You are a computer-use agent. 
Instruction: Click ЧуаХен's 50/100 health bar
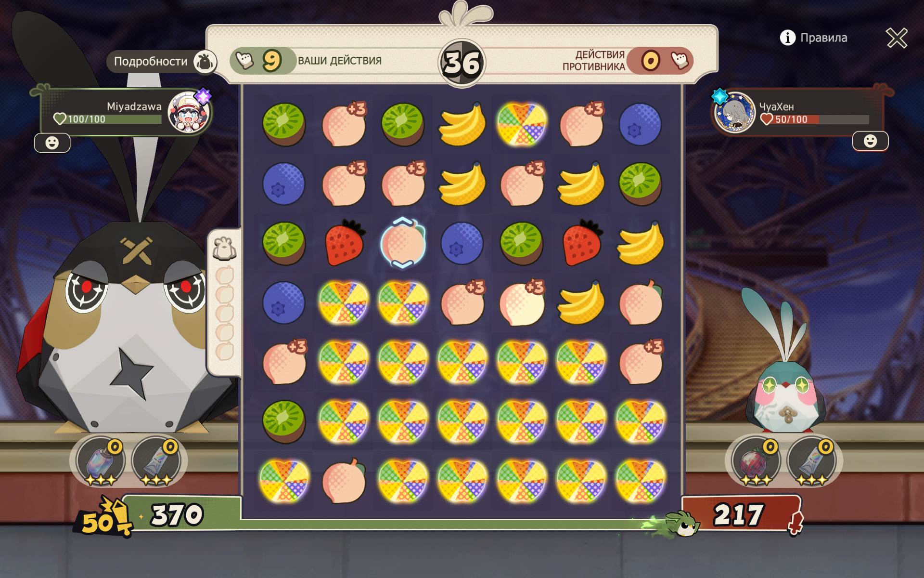[x=815, y=119]
